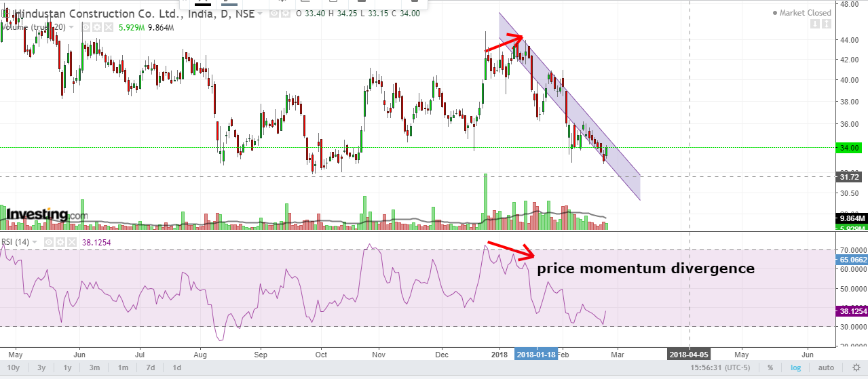Image resolution: width=868 pixels, height=379 pixels.
Task: Click the maximize pane arrow icon
Action: (826, 24)
